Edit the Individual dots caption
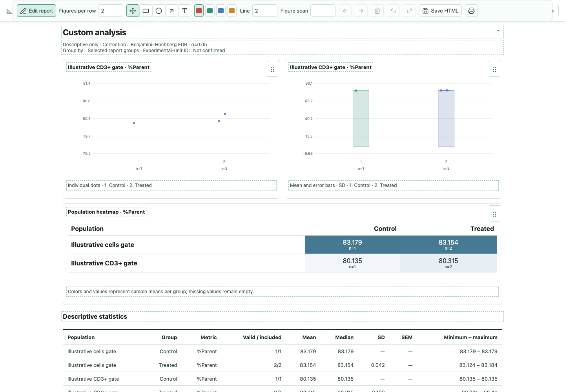Image resolution: width=565 pixels, height=392 pixels. tap(171, 185)
